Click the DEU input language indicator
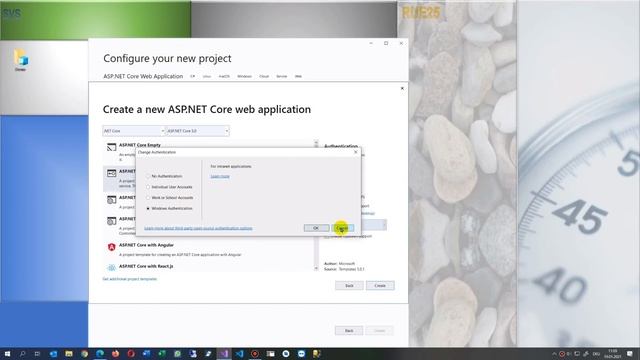This screenshot has height=360, width=640. [596, 354]
